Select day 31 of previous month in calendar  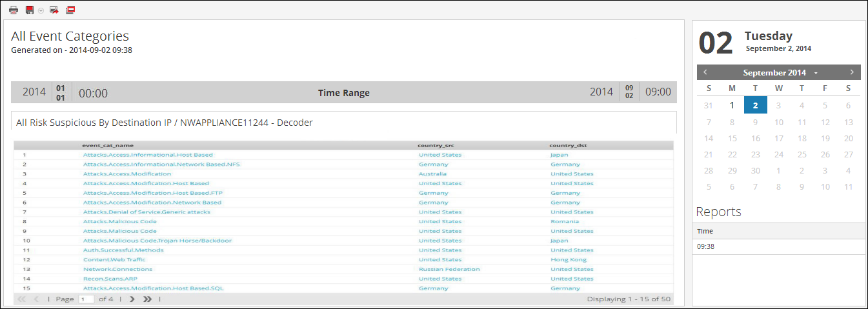709,105
